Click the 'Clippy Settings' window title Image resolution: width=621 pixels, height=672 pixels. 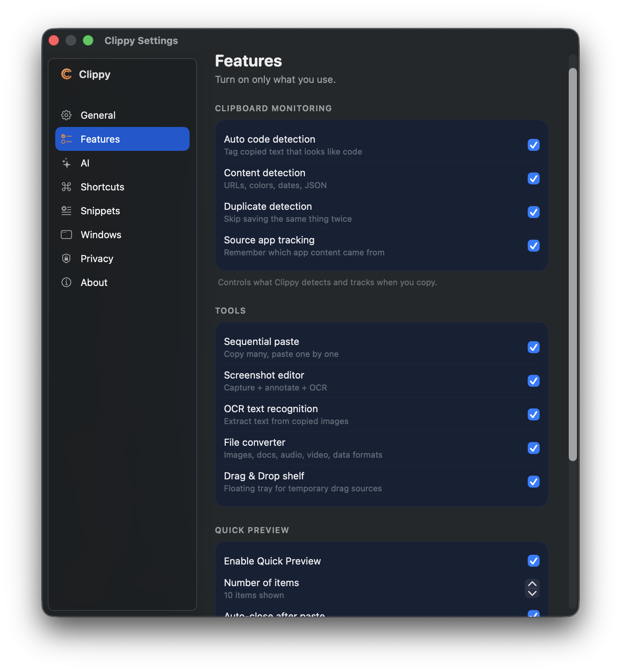(x=141, y=40)
